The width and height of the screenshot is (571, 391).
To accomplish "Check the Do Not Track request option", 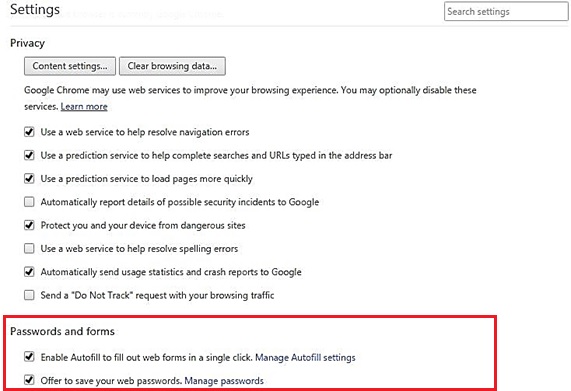I will click(29, 295).
